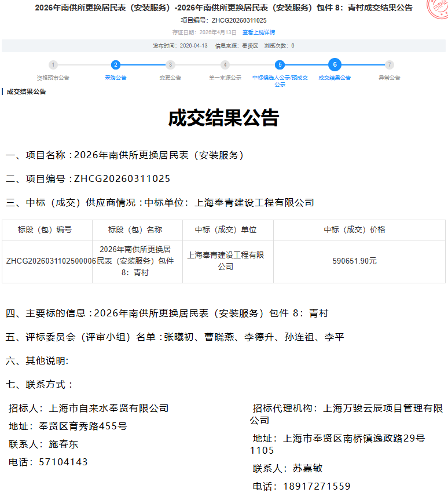Click step 7 circle for 异常公告
The width and height of the screenshot is (448, 496).
click(x=390, y=65)
